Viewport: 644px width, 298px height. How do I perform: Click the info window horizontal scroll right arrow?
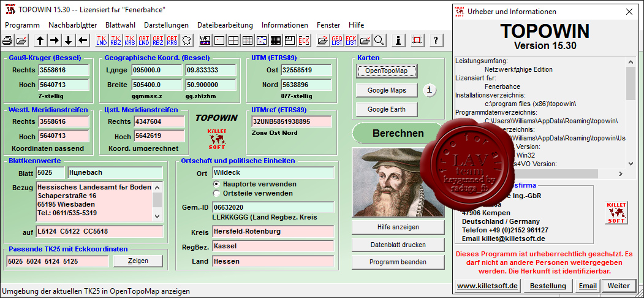click(621, 174)
